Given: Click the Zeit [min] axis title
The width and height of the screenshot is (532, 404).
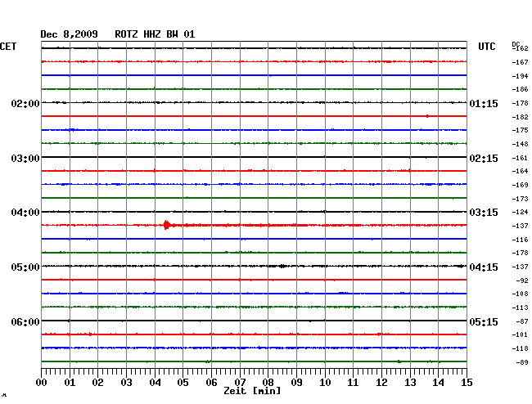Looking at the screenshot, I should point(252,391).
